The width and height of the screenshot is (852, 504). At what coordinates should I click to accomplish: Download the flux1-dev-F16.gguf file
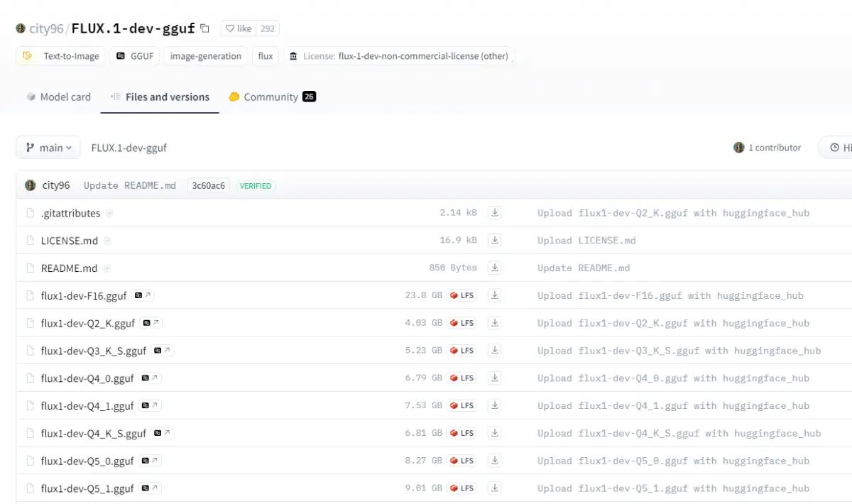pyautogui.click(x=495, y=295)
